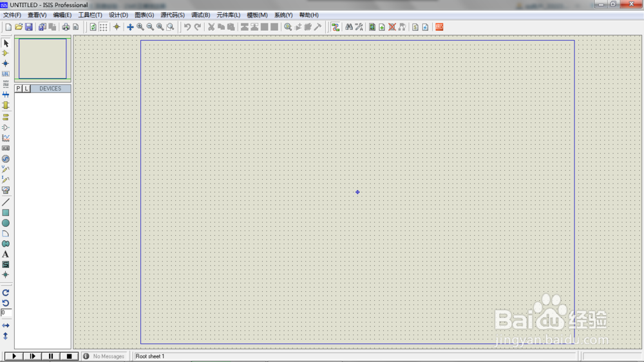Click the overview window thumbnail

(43, 59)
